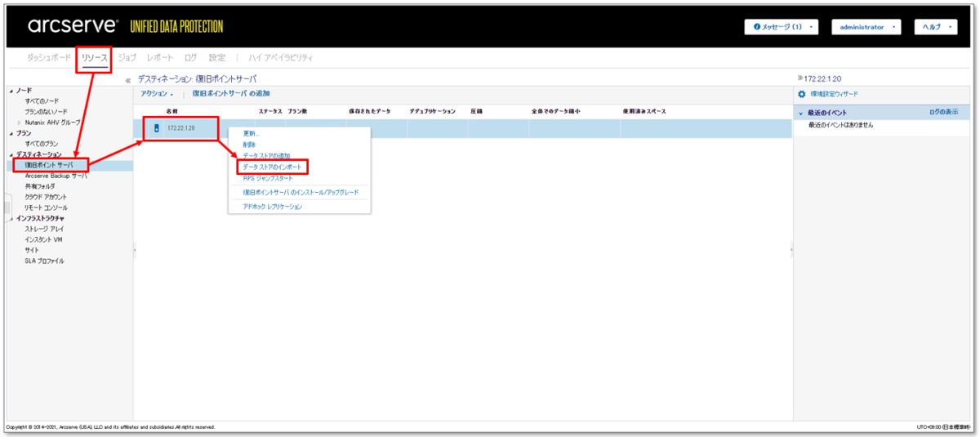Open リモート コンソール tree item
The image size is (980, 437).
click(x=47, y=207)
